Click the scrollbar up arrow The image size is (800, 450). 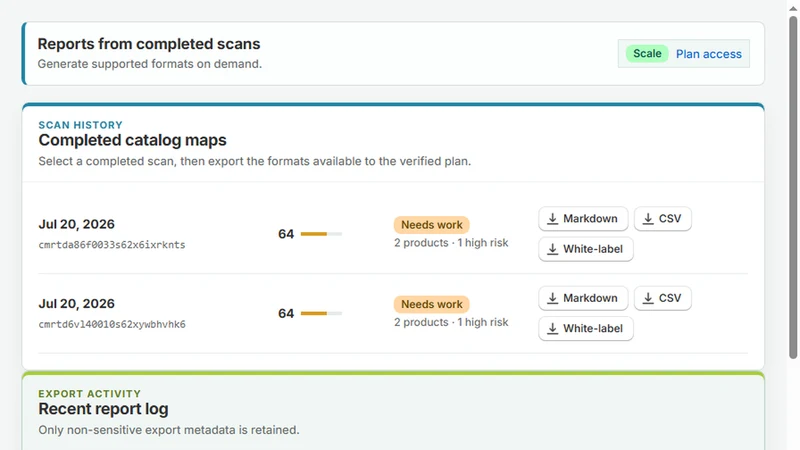tap(793, 8)
